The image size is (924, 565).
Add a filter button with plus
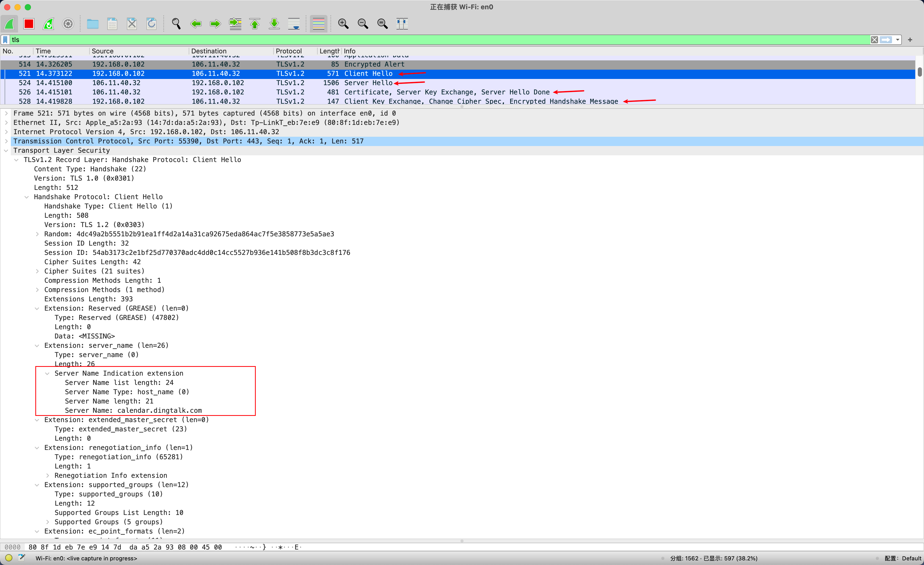coord(910,40)
